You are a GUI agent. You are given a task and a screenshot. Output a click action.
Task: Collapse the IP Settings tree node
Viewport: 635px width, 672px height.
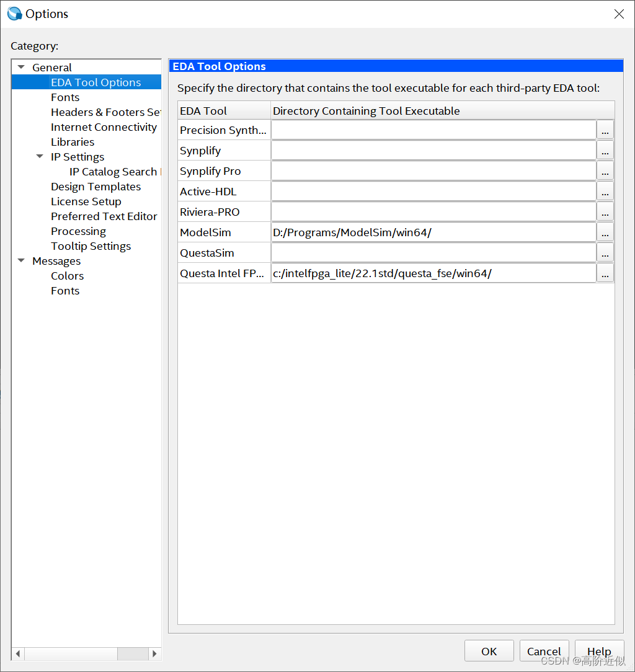(40, 157)
